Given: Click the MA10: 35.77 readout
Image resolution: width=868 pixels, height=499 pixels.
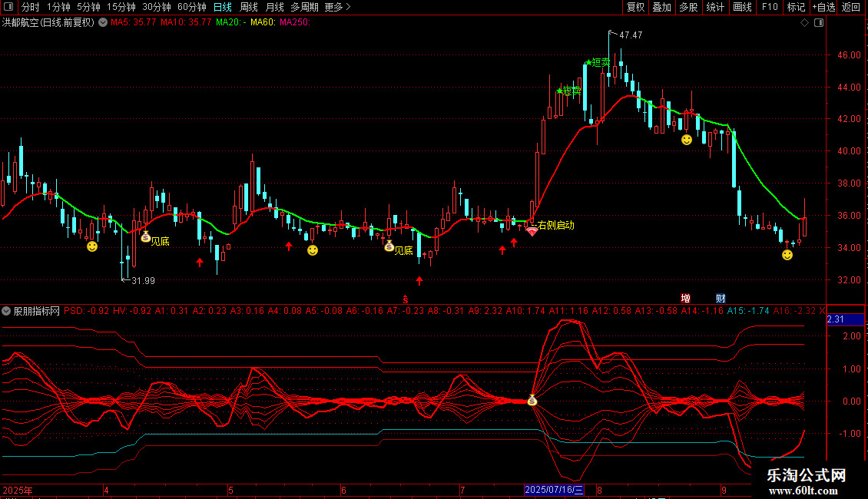Looking at the screenshot, I should [x=186, y=23].
